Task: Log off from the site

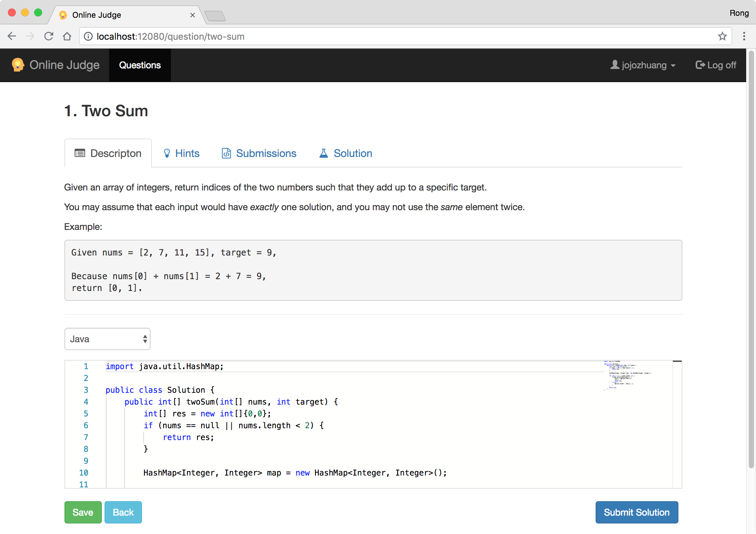Action: (x=716, y=65)
